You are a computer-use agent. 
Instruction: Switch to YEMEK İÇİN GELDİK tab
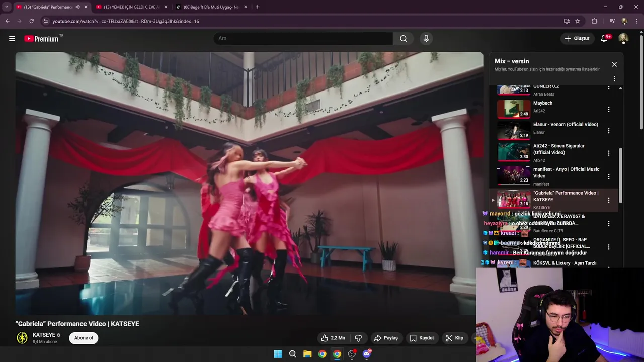tap(131, 7)
